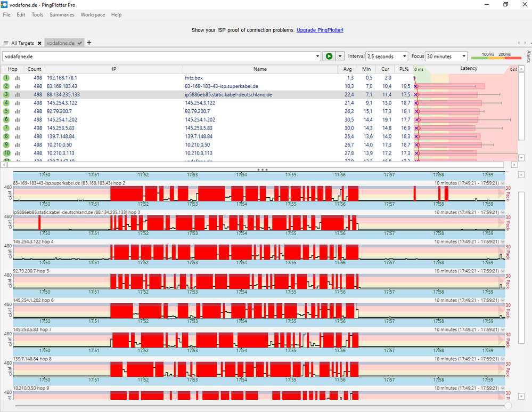
Task: Toggle graph icon for hop 1
Action: point(17,78)
